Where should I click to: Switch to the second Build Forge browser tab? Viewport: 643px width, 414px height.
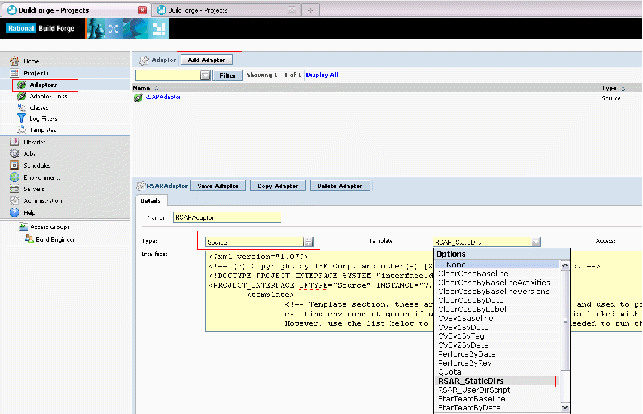point(226,10)
